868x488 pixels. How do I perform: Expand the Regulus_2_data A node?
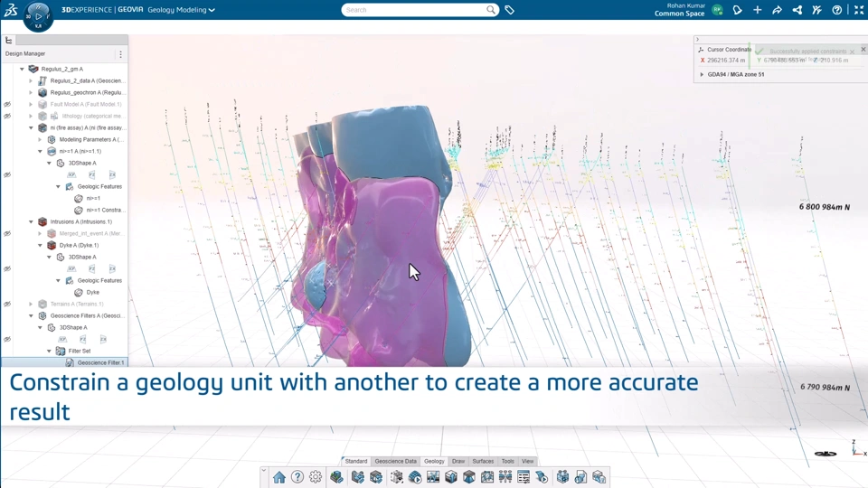[31, 80]
